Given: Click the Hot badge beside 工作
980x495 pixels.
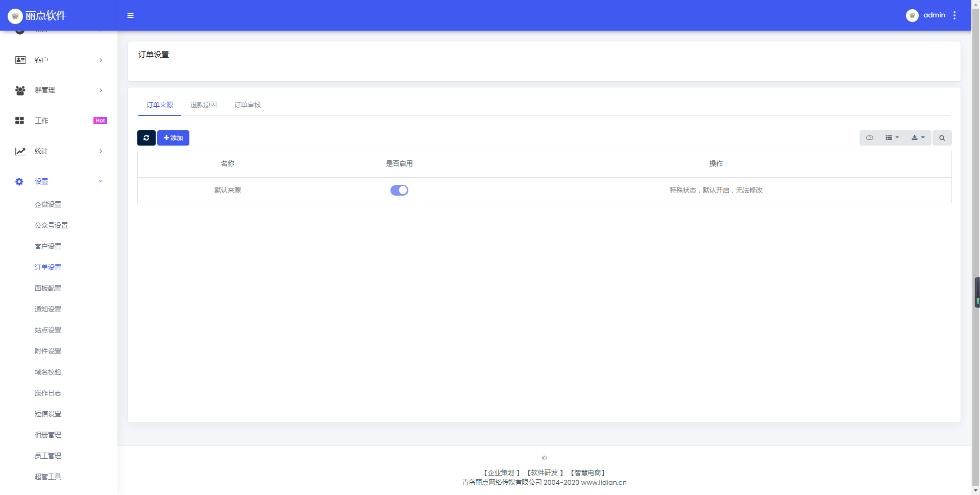Looking at the screenshot, I should coord(100,121).
